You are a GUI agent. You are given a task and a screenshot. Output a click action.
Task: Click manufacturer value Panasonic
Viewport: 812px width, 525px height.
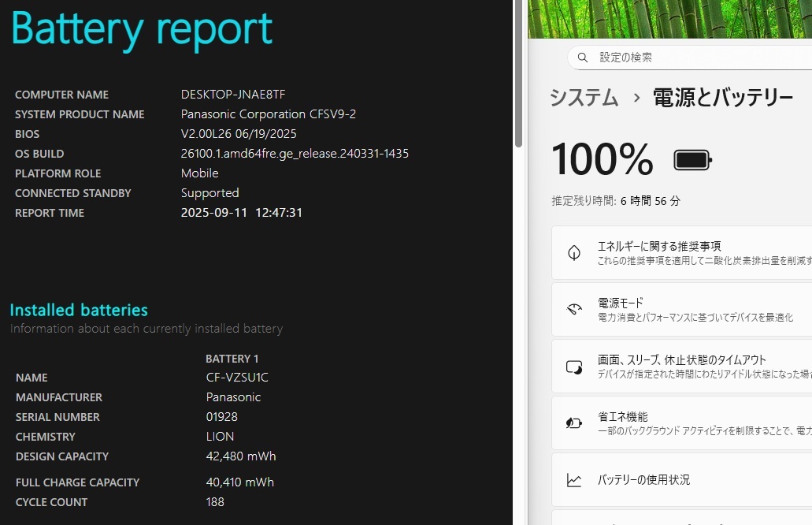(x=234, y=397)
